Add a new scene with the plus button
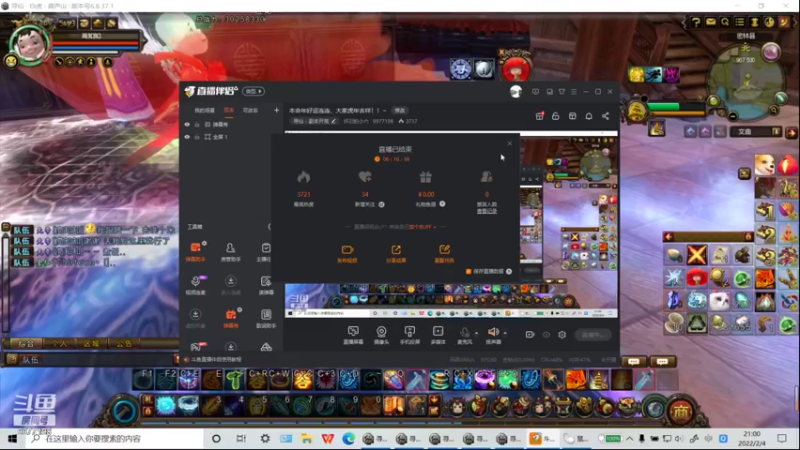This screenshot has width=800, height=450. pos(277,110)
